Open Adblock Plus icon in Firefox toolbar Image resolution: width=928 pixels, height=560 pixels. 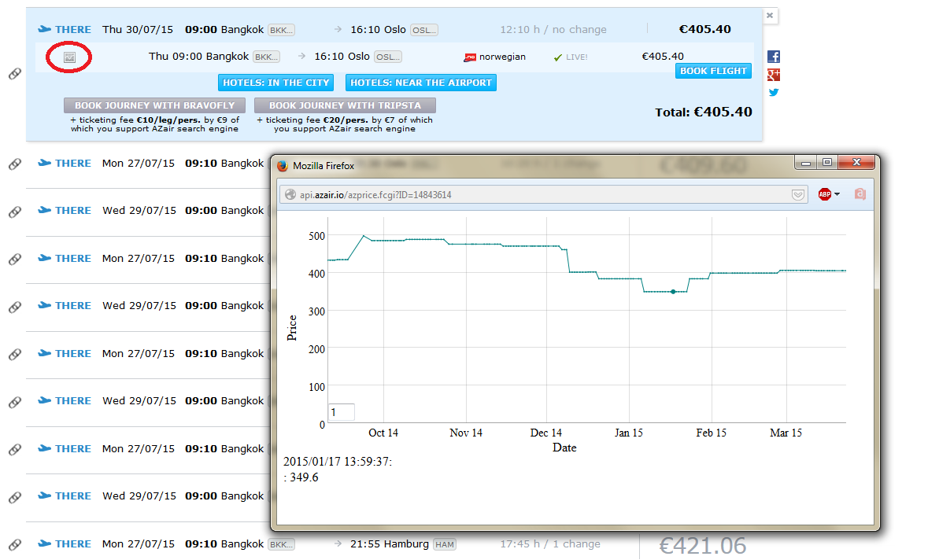coord(824,194)
